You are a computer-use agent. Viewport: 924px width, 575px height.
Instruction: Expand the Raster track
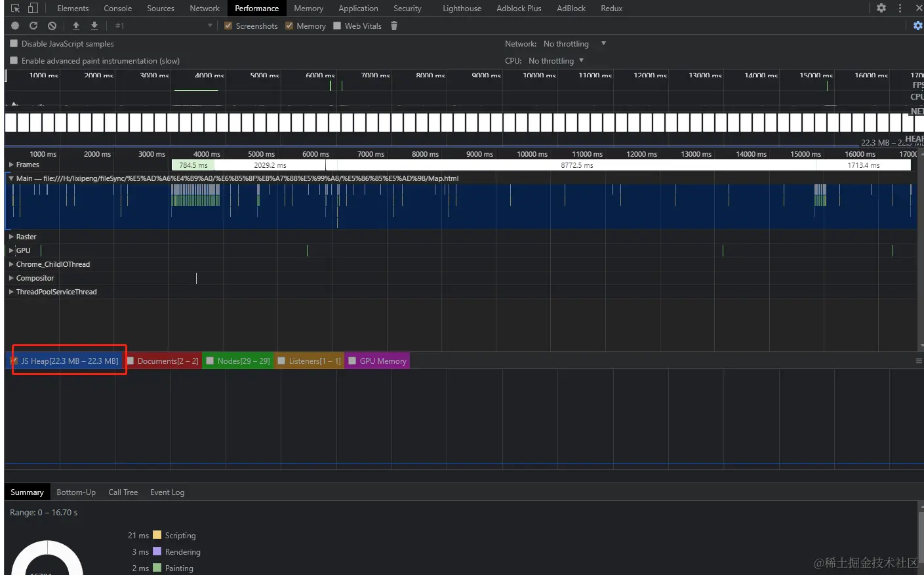(x=11, y=237)
